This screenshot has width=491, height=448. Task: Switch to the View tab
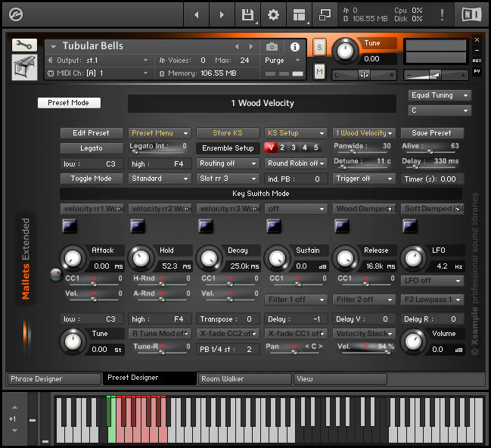click(340, 379)
